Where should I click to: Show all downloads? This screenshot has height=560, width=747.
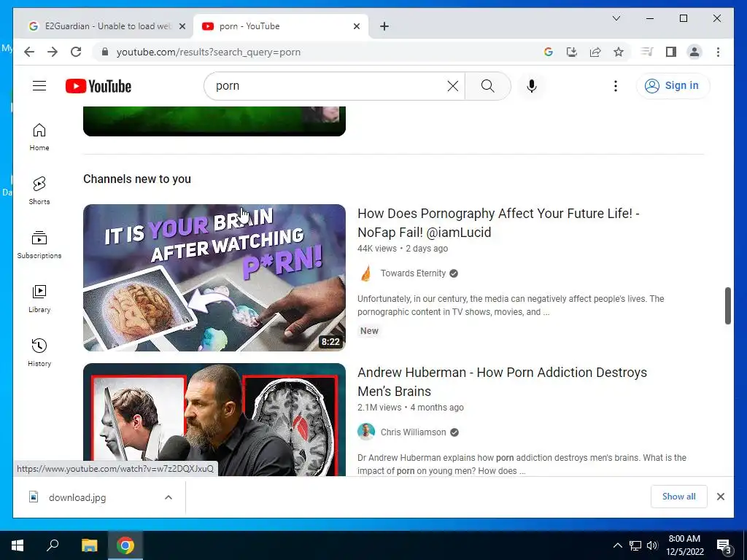(678, 496)
